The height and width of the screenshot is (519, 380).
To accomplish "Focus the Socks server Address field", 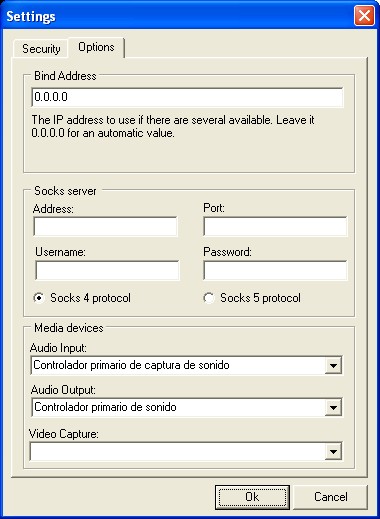I will pyautogui.click(x=105, y=226).
